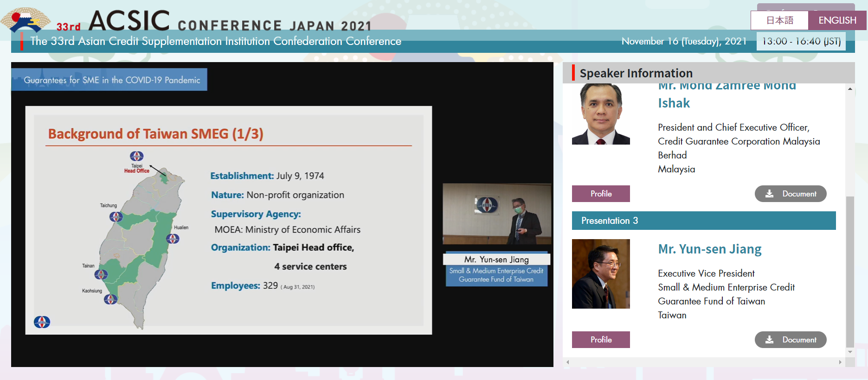This screenshot has height=380, width=868.
Task: Click the Small & Medium Enterprise Credit caption
Action: pos(496,275)
